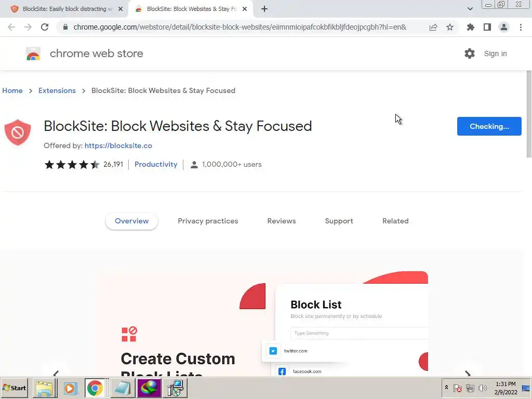The width and height of the screenshot is (532, 399).
Task: Click the Action Center flag icon
Action: [457, 388]
